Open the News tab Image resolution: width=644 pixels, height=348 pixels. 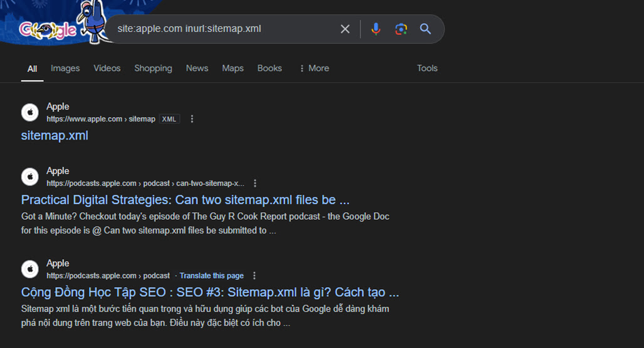[197, 68]
